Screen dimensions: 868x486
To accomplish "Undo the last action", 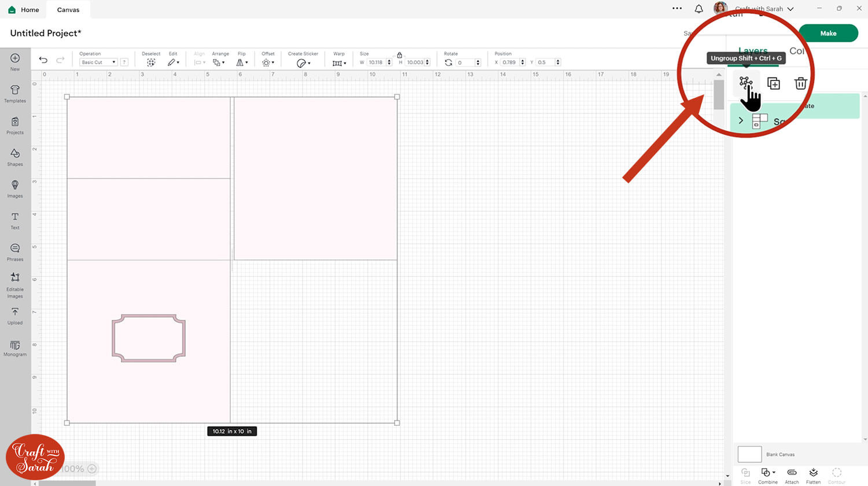I will point(43,60).
